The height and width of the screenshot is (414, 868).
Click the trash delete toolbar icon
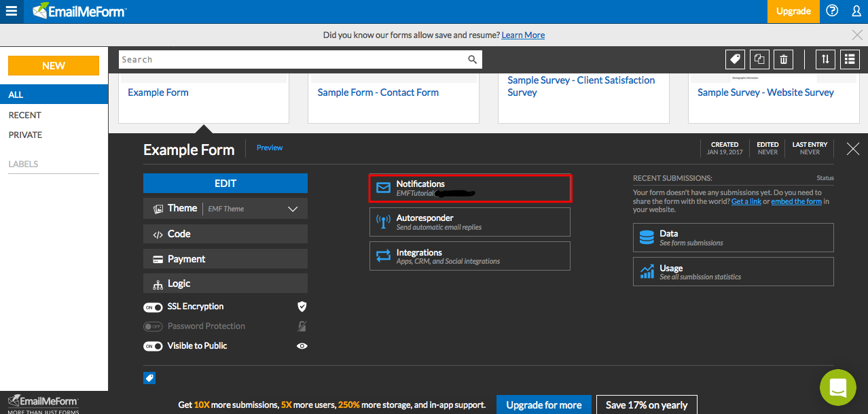[783, 59]
